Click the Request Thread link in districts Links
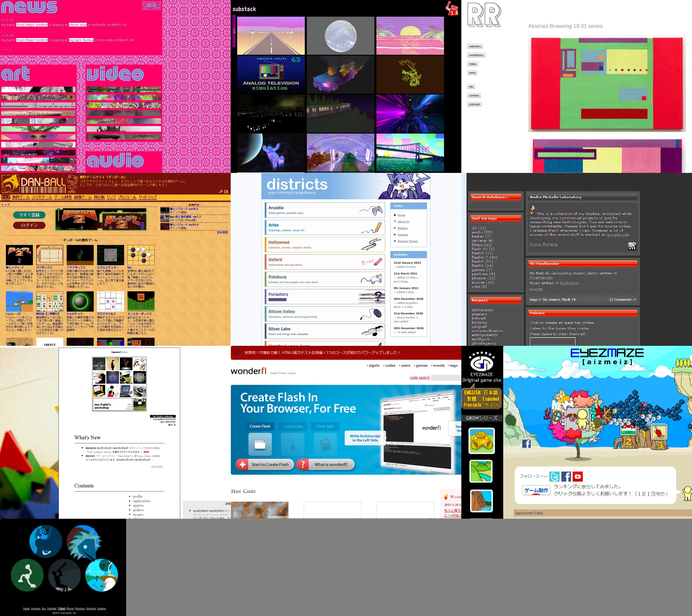The height and width of the screenshot is (616, 692). click(408, 241)
